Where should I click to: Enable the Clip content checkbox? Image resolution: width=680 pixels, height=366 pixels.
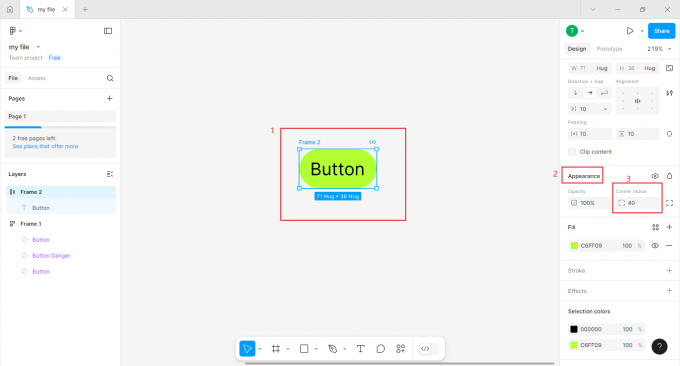pyautogui.click(x=572, y=152)
